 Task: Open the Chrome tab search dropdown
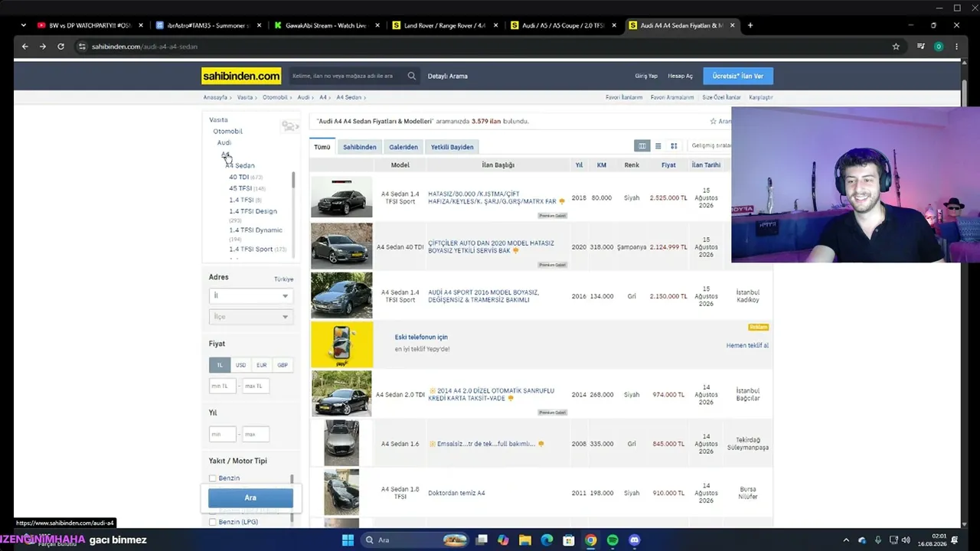[x=24, y=25]
